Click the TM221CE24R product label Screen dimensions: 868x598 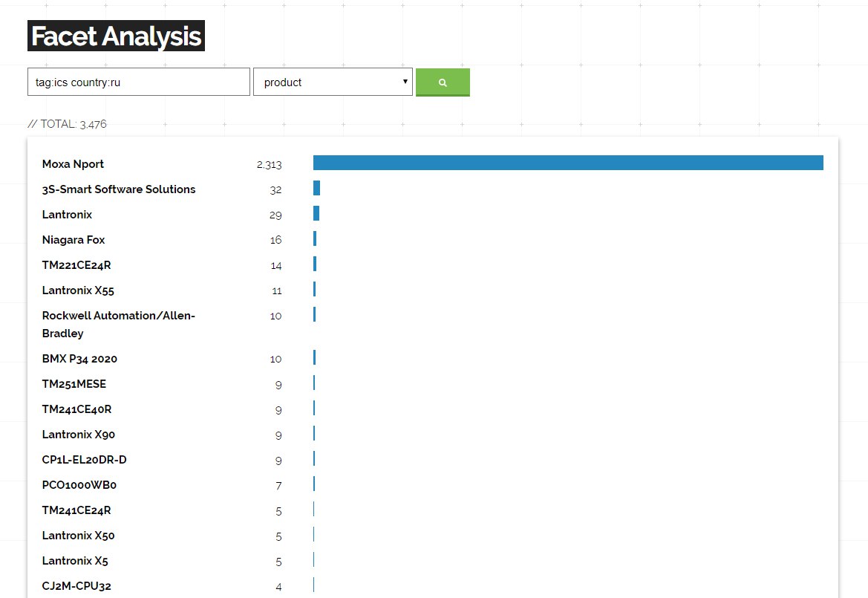point(76,265)
